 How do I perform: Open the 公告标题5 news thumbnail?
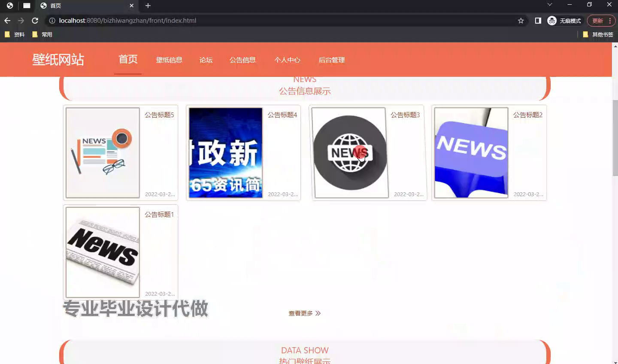coord(103,153)
